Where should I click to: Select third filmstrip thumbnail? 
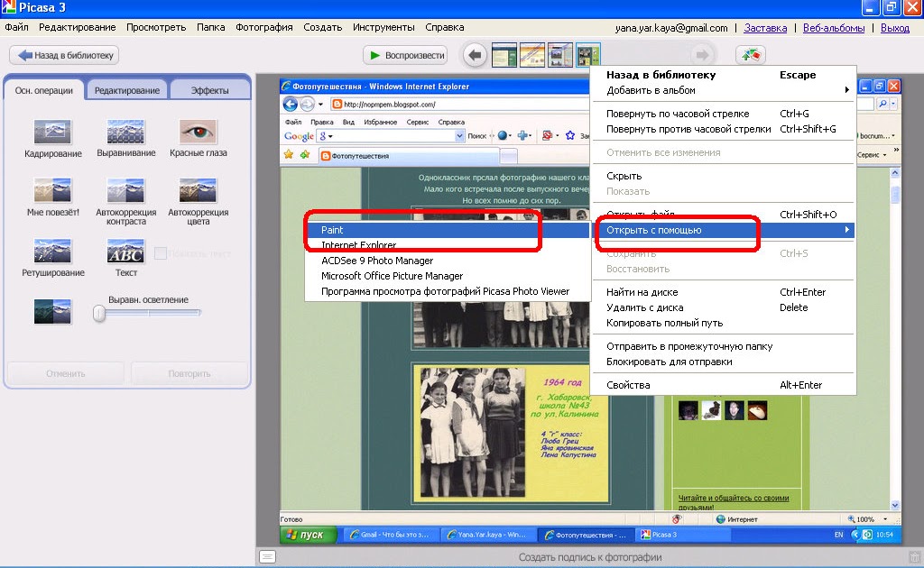click(559, 55)
